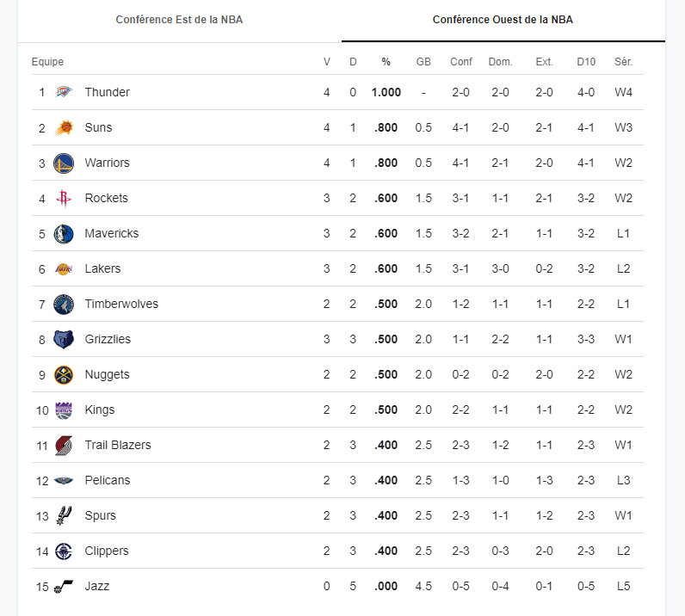Click the Grizzlies team logo

[x=64, y=339]
